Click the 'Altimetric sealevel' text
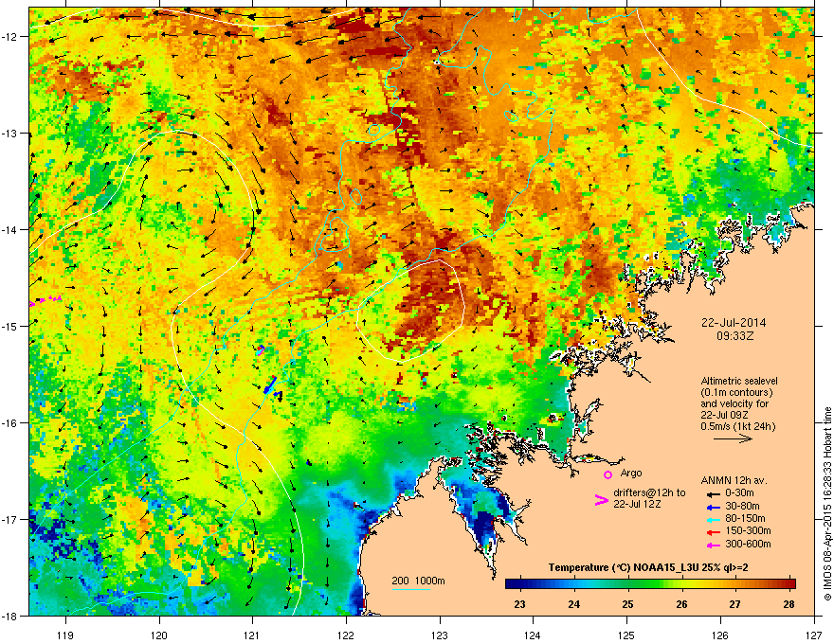Screen dimensions: 834x644 [x=739, y=381]
